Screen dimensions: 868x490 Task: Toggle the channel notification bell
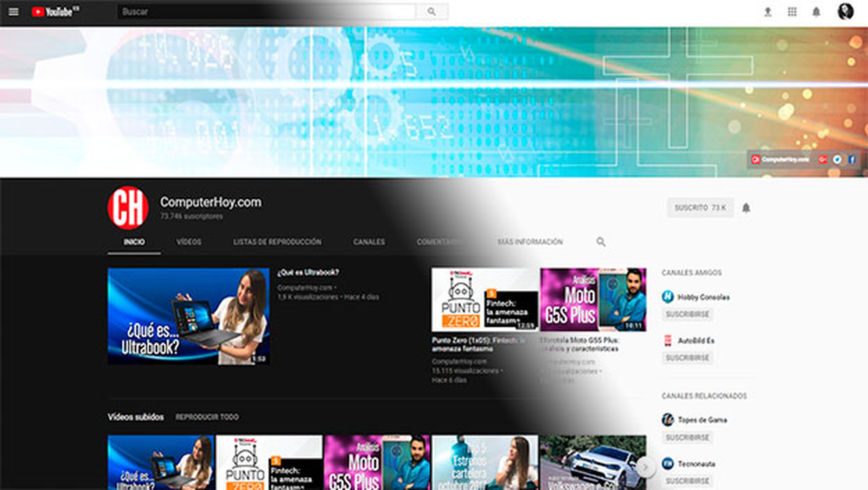coord(746,208)
